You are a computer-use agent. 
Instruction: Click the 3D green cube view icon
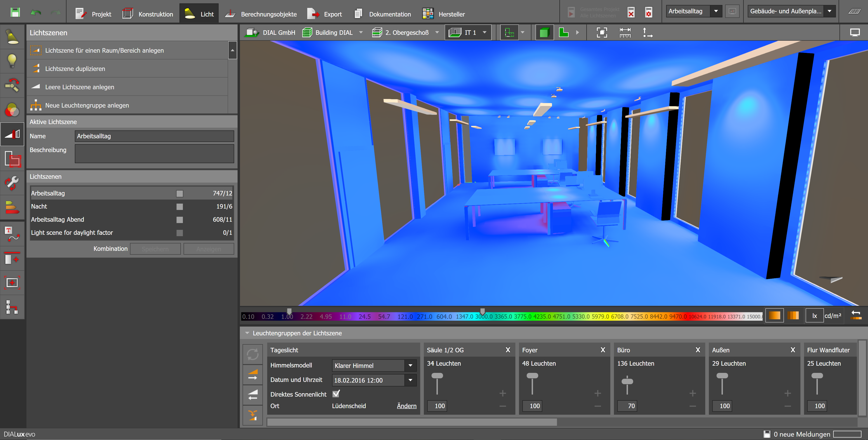(x=544, y=33)
